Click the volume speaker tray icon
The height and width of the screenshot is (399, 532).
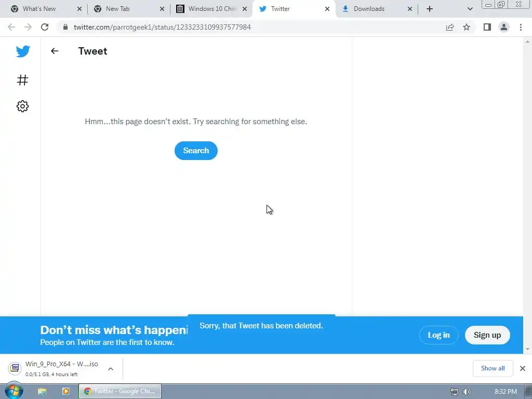click(467, 392)
